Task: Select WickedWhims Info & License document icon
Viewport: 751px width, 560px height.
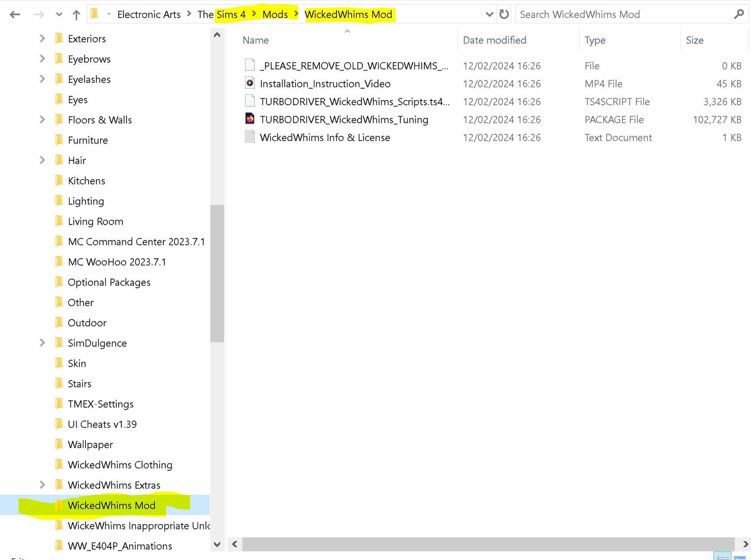Action: click(250, 136)
